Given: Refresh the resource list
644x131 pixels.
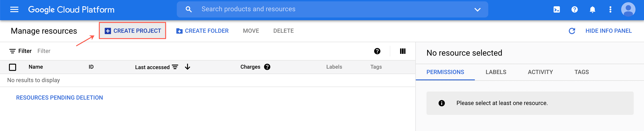Looking at the screenshot, I should (572, 31).
